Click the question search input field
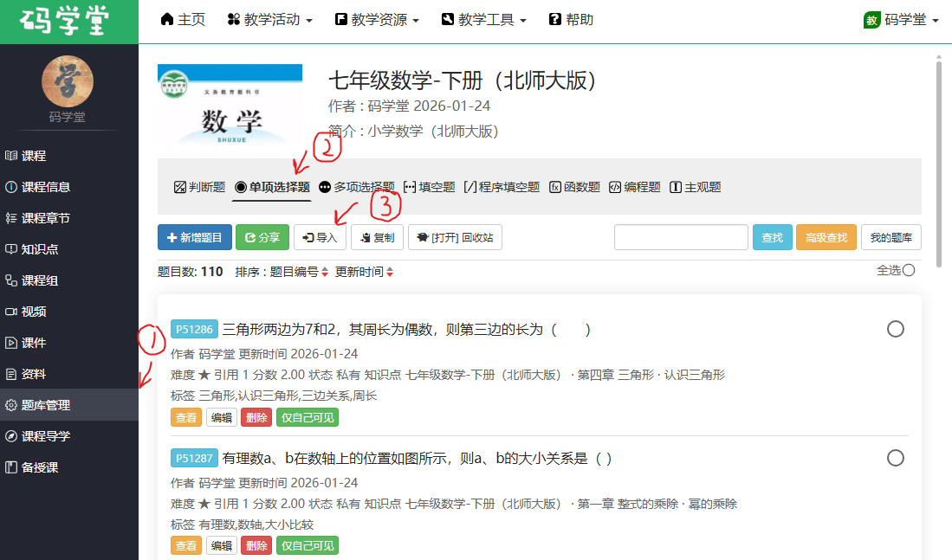The height and width of the screenshot is (560, 952). pyautogui.click(x=681, y=237)
